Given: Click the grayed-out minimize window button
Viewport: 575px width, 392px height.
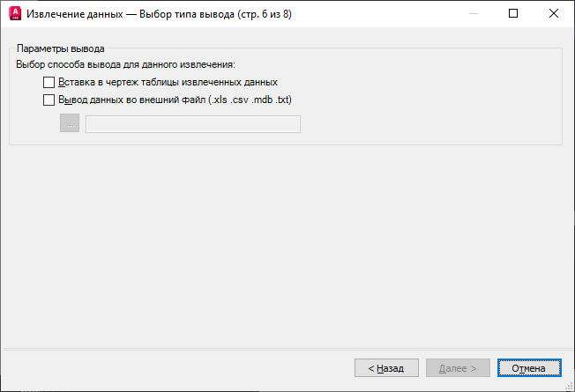Looking at the screenshot, I should [x=474, y=13].
